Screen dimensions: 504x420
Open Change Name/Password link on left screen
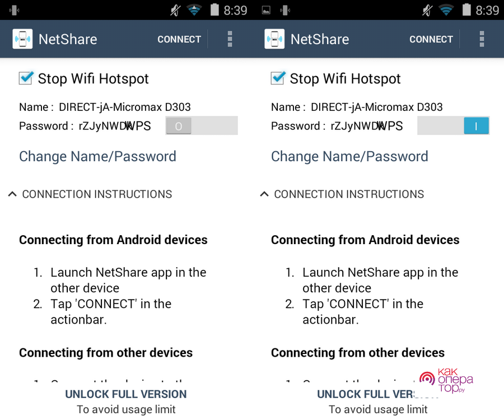point(97,156)
